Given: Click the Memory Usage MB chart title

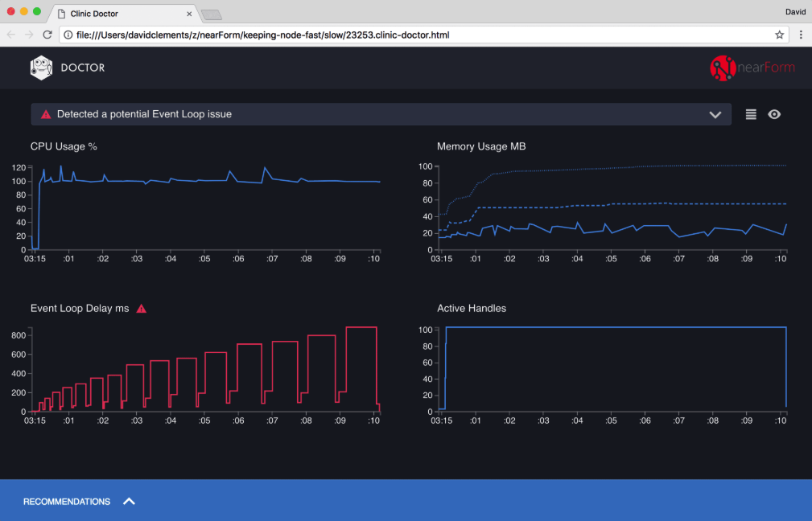Looking at the screenshot, I should [481, 146].
